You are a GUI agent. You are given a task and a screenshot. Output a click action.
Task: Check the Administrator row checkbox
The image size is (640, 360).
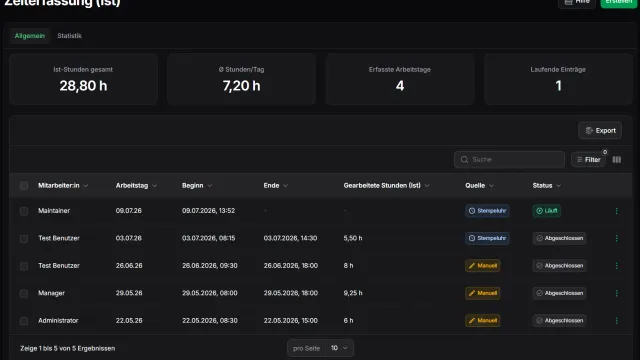click(x=24, y=321)
